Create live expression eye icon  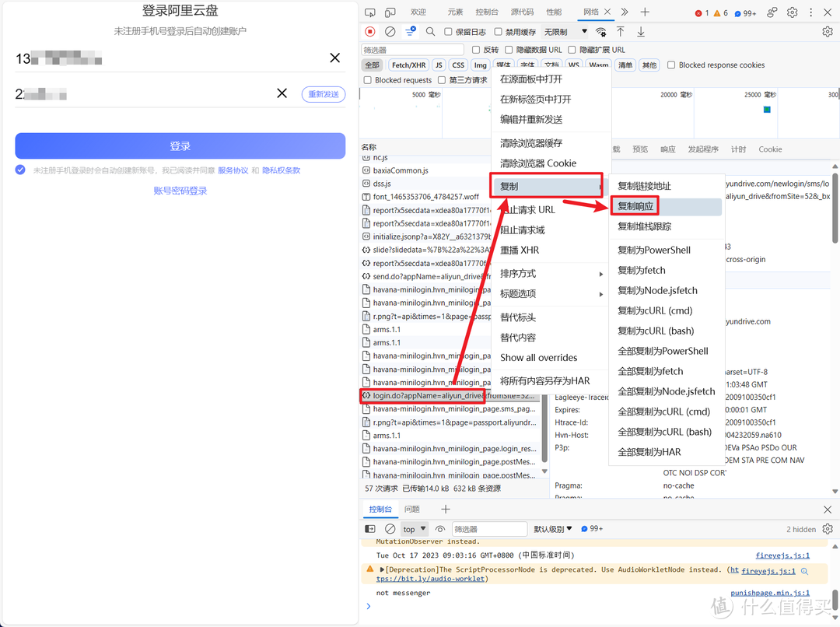click(x=440, y=529)
